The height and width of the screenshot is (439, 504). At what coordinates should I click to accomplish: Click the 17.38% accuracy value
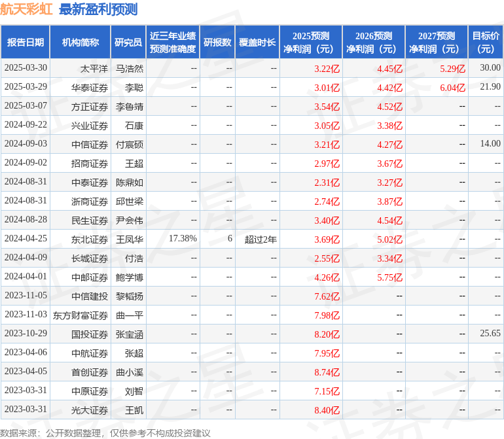coord(183,238)
